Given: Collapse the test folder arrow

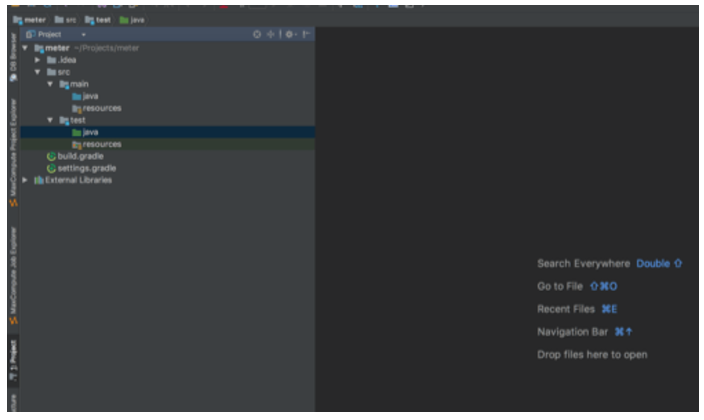Looking at the screenshot, I should click(50, 120).
